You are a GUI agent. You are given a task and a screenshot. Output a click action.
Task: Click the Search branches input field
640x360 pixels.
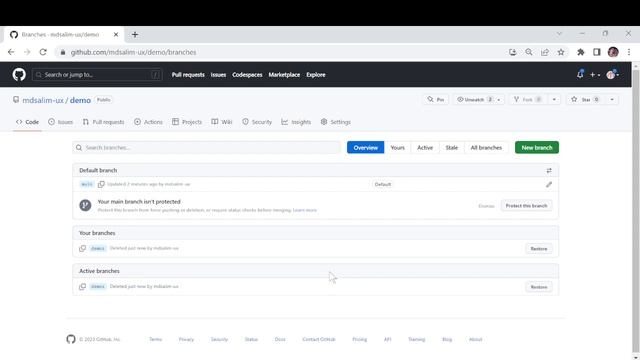[x=207, y=147]
